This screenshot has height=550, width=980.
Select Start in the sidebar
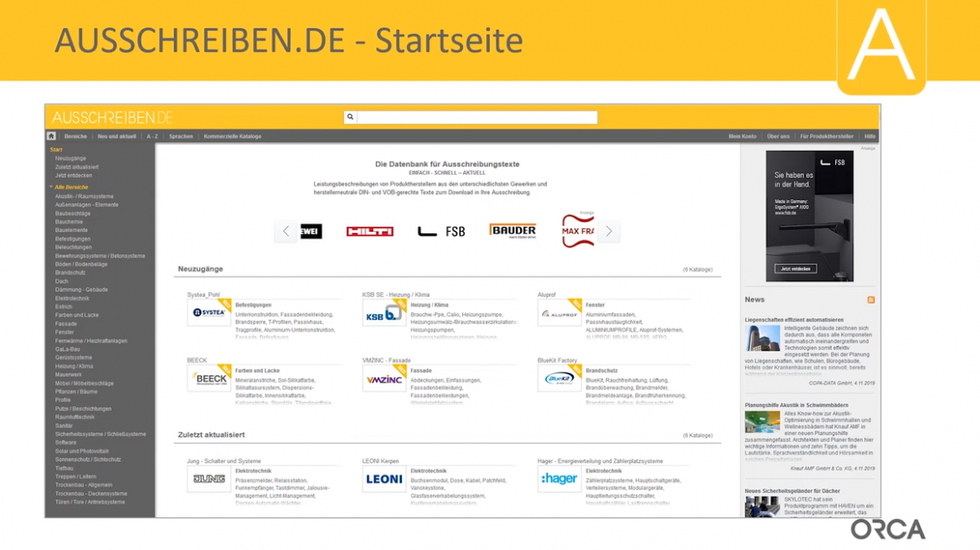tap(56, 149)
